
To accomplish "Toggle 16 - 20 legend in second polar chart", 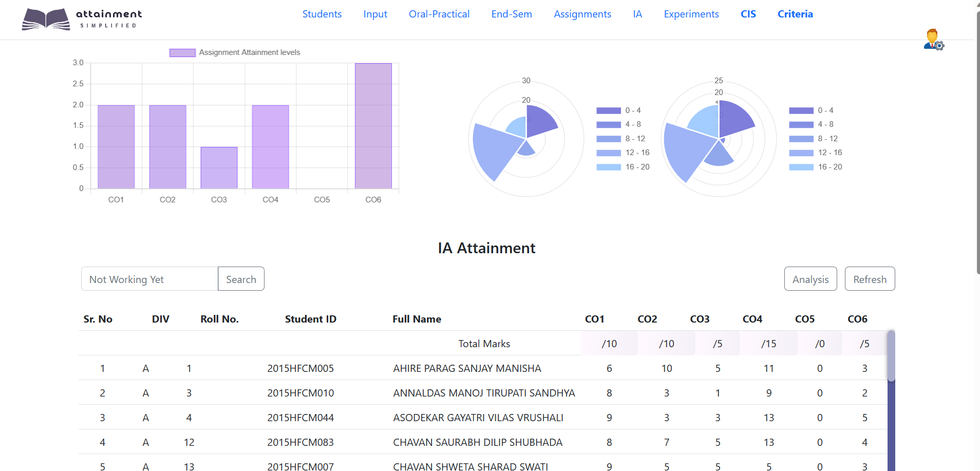I will pos(801,167).
